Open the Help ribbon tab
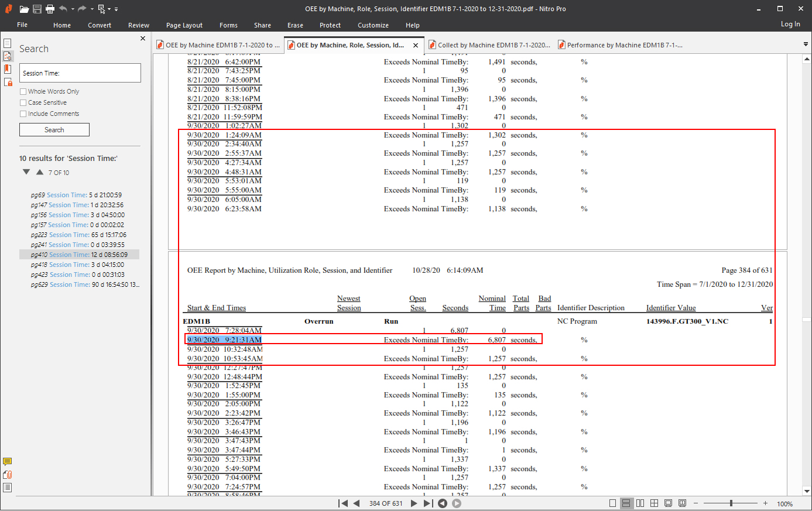The image size is (812, 511). pos(413,25)
